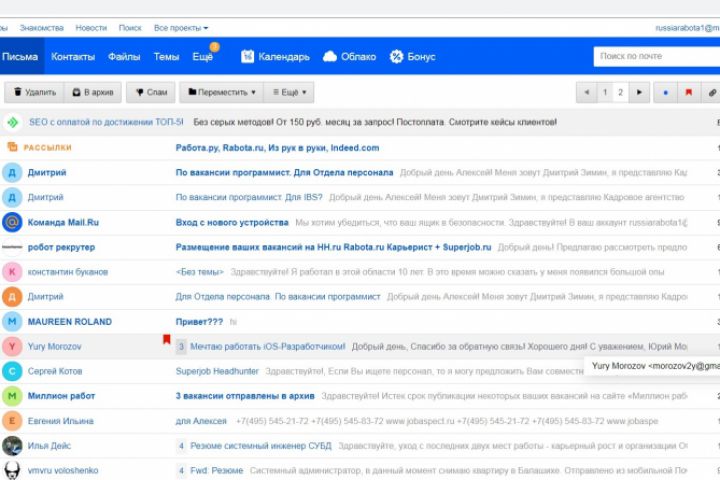Switch to the Темы tab
This screenshot has width=720, height=480.
click(x=166, y=56)
